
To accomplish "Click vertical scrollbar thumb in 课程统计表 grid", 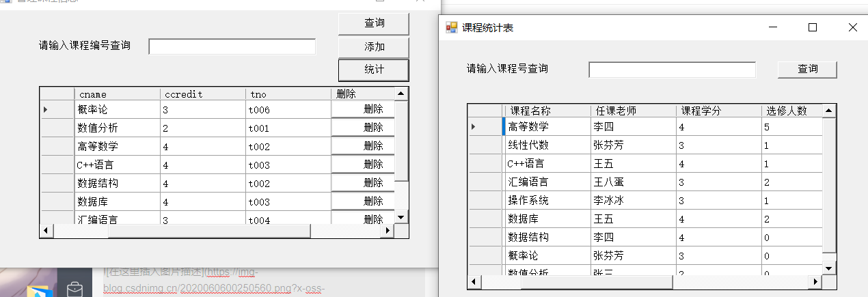I will 829,184.
